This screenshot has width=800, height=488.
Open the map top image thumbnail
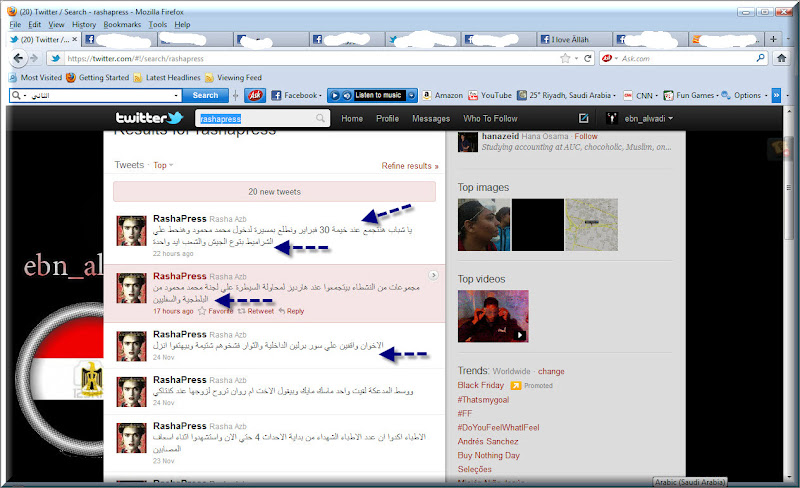(591, 225)
